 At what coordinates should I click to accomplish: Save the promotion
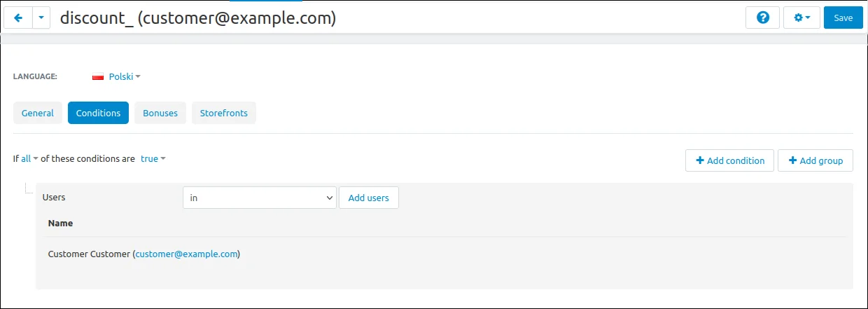pos(843,18)
